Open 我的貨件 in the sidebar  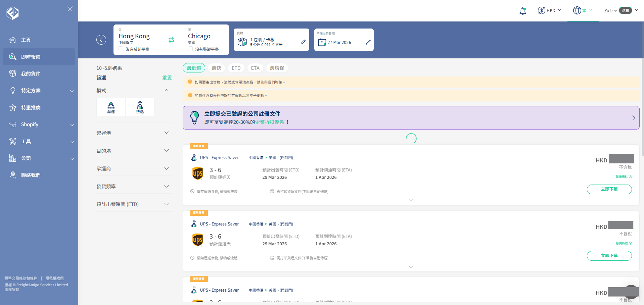(x=31, y=74)
